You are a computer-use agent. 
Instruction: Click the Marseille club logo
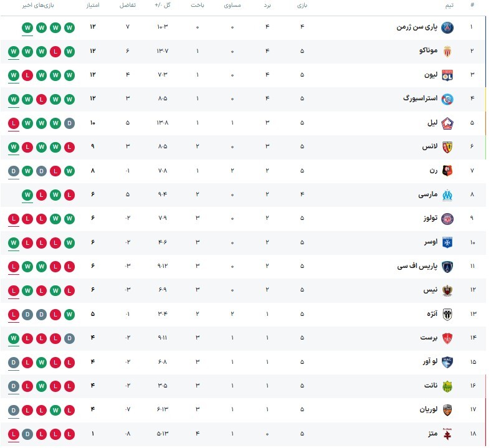tap(447, 195)
